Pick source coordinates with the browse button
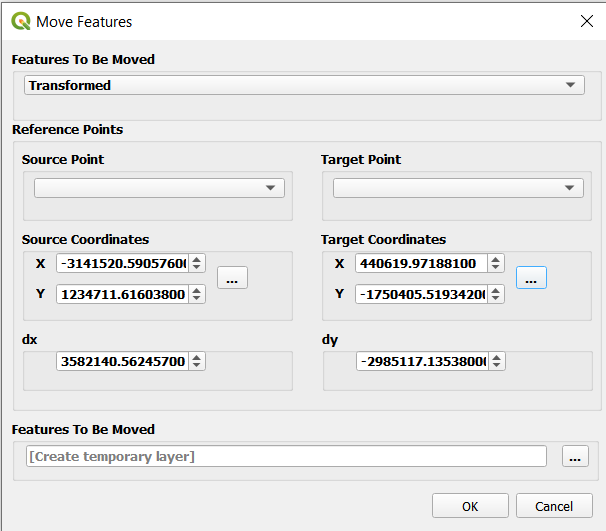 [x=232, y=279]
